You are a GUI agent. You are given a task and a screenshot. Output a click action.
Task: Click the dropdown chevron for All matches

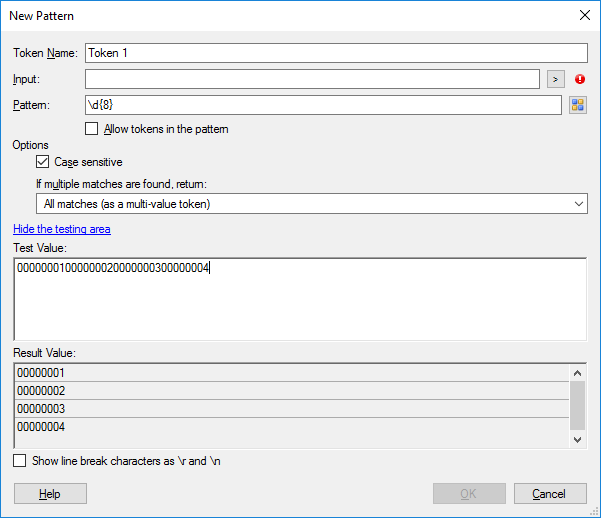click(579, 204)
